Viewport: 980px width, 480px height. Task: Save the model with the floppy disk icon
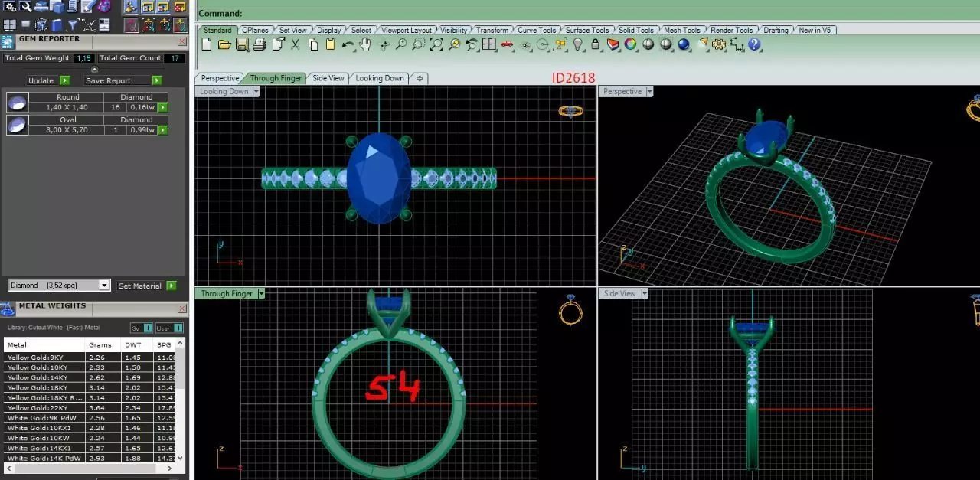[x=242, y=45]
